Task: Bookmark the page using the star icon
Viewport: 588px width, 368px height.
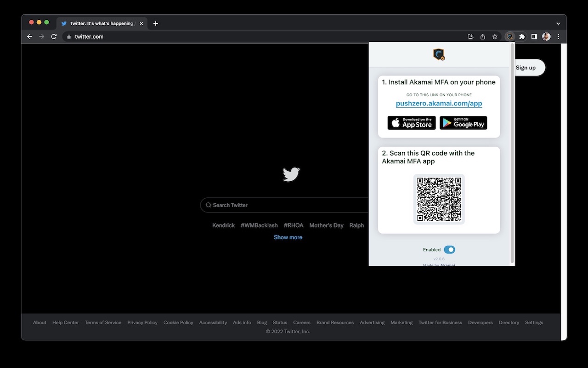Action: click(x=494, y=36)
